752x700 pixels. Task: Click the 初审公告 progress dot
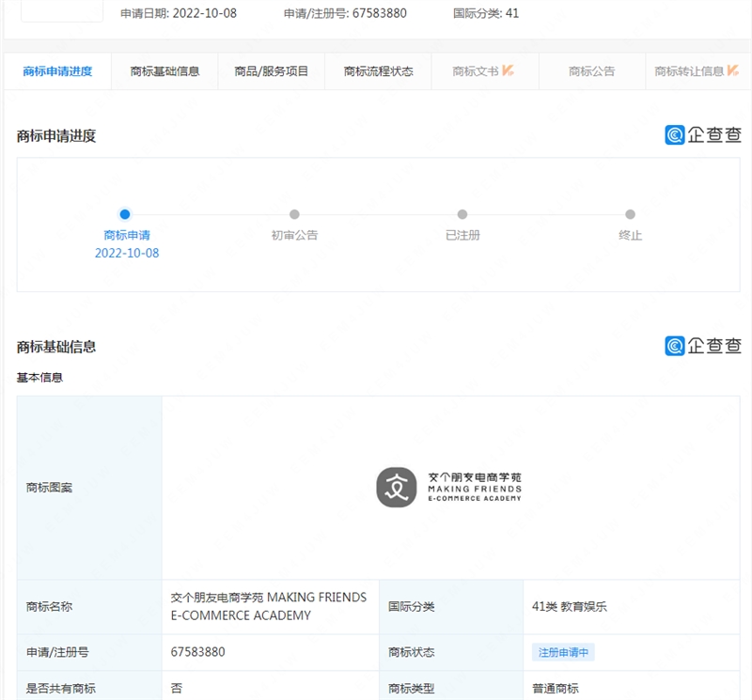tap(294, 214)
